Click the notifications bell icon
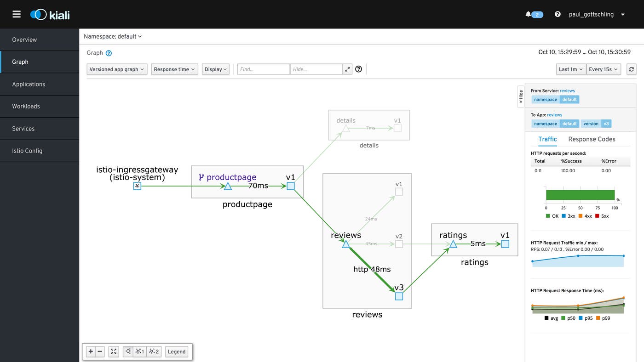 (528, 14)
